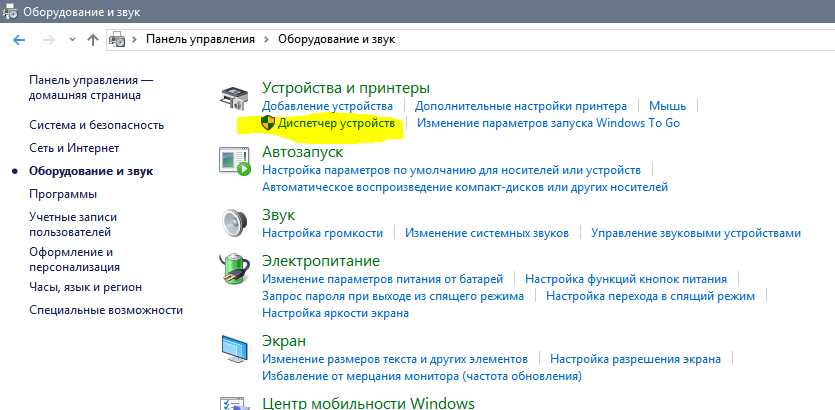Open the recent locations dropdown chevron
The width and height of the screenshot is (835, 410).
point(71,39)
